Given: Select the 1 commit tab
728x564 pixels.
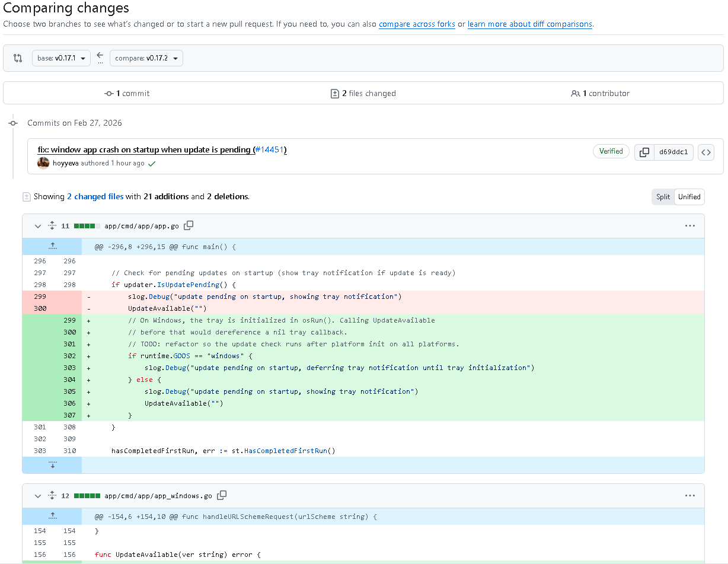Looking at the screenshot, I should [127, 93].
